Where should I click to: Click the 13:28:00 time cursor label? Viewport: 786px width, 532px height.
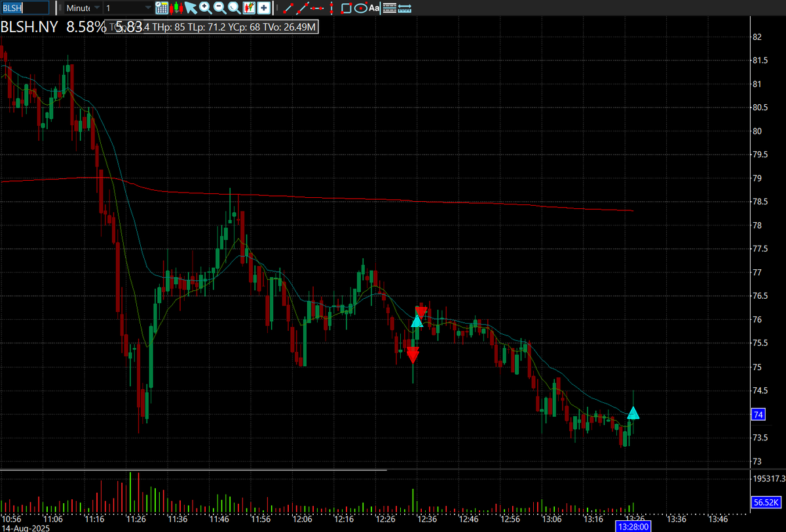pos(633,526)
